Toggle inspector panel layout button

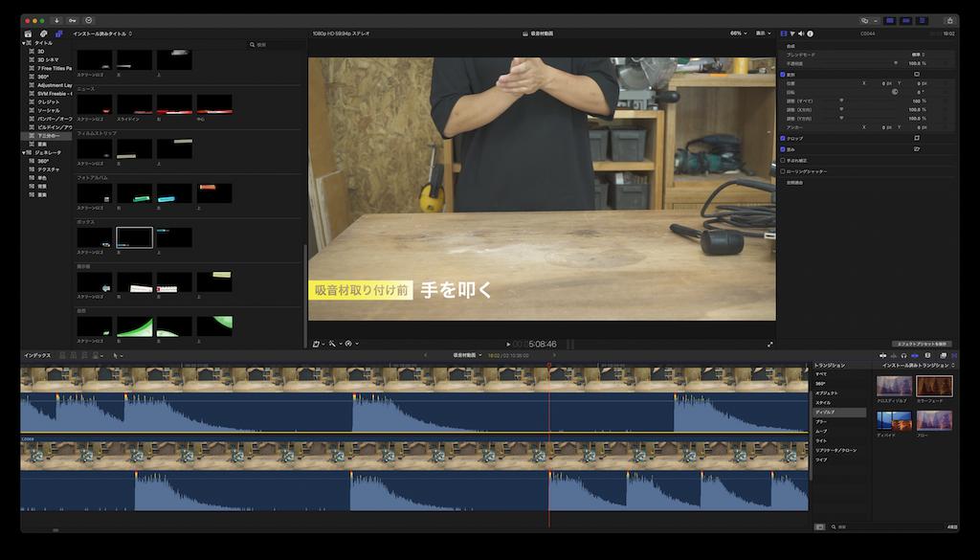pyautogui.click(x=922, y=21)
